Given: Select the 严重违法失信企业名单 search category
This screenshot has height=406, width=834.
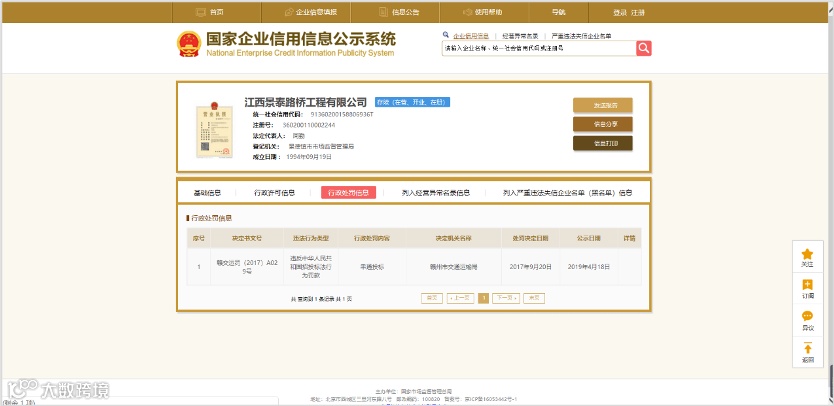Looking at the screenshot, I should pos(581,36).
